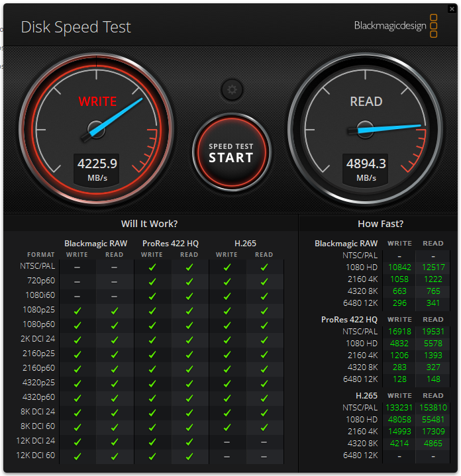The width and height of the screenshot is (461, 476).
Task: Click the READ gauge label
Action: coord(366,101)
